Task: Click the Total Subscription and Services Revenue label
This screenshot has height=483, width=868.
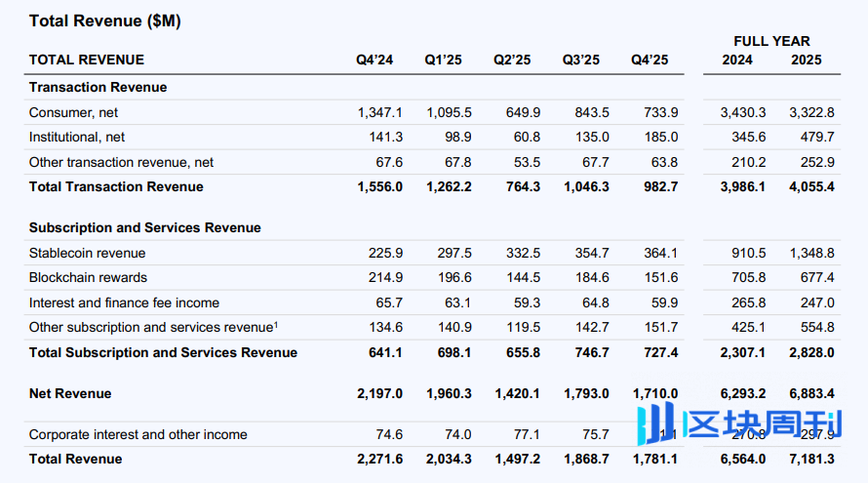Action: (x=163, y=352)
